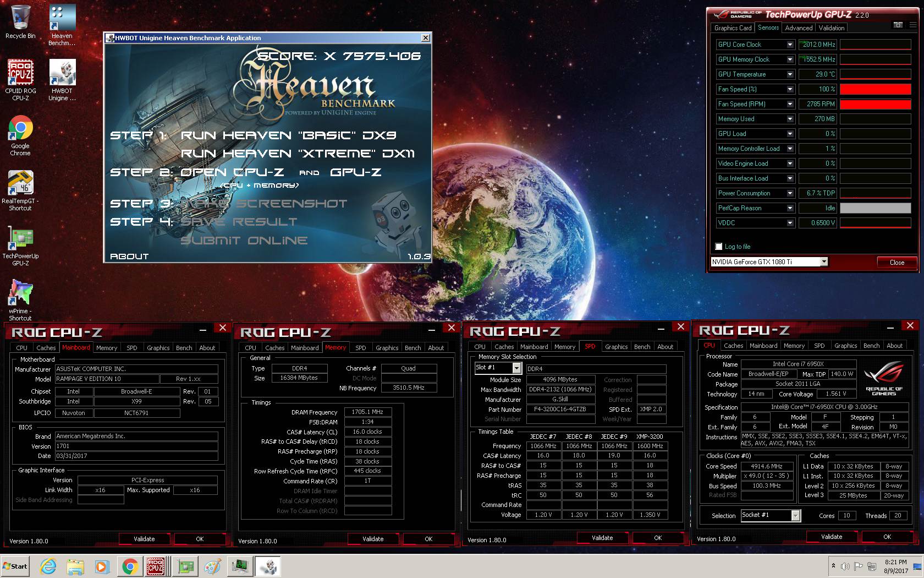
Task: Open the GPU Memory Clock sensor dropdown
Action: (790, 59)
